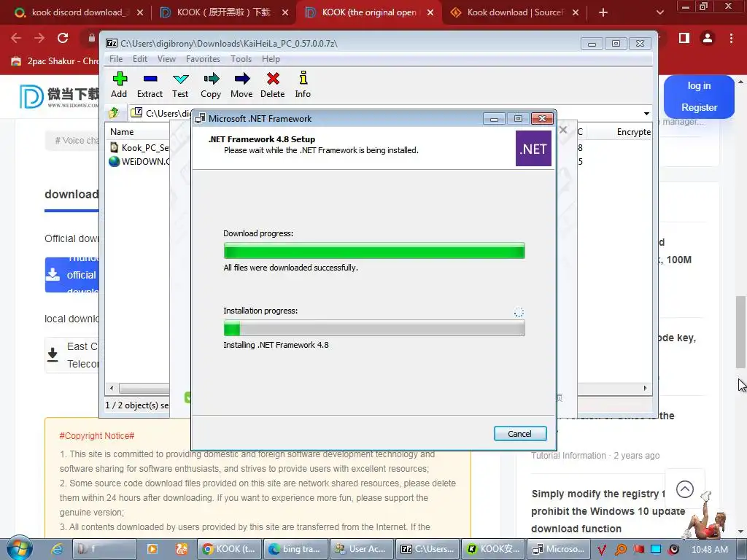Image resolution: width=747 pixels, height=560 pixels.
Task: Select Kook_PC_Se file row in 7-Zip
Action: click(139, 147)
